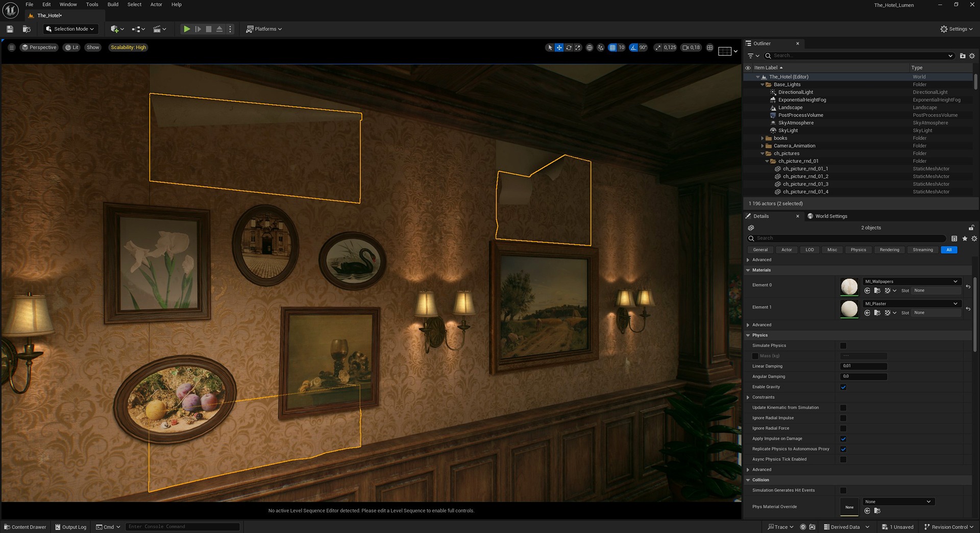
Task: Use selected asset for Element 0 material
Action: coord(867,290)
